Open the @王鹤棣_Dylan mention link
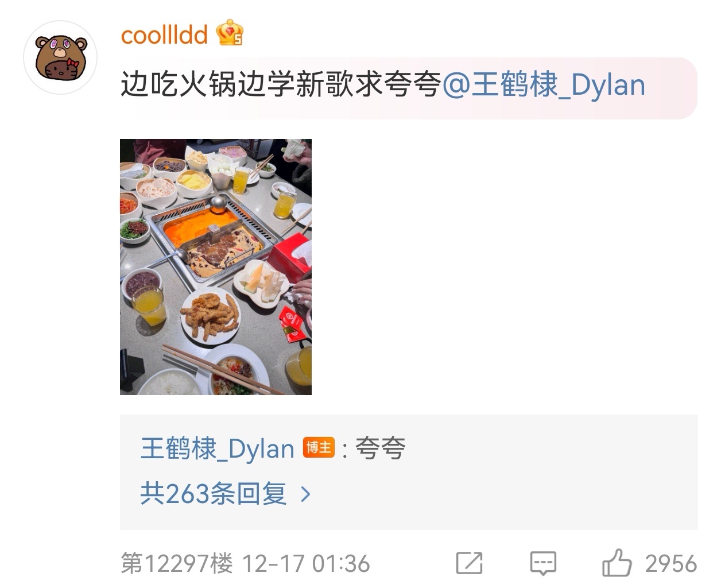Screen dimensions: 721x588 coord(544,86)
